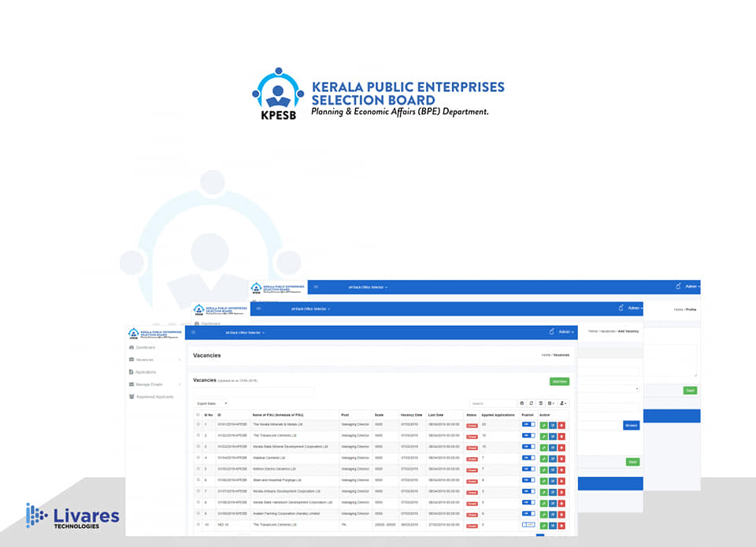Open Back Office Selector in Profile window
Image resolution: width=756 pixels, height=547 pixels.
click(368, 287)
